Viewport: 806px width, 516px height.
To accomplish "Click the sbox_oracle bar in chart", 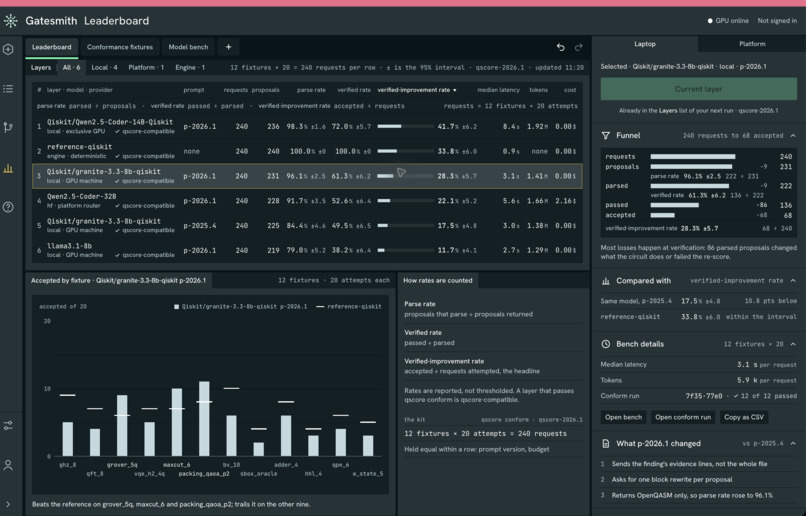I will (x=259, y=449).
